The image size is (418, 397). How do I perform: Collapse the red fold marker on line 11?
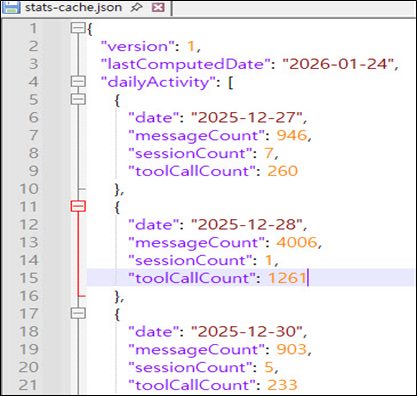point(78,206)
